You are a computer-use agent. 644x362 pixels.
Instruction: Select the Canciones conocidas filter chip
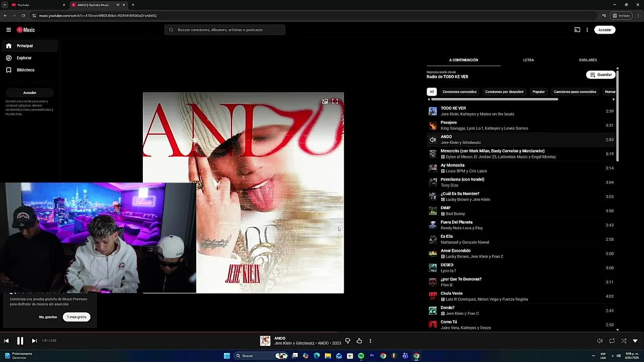[459, 92]
